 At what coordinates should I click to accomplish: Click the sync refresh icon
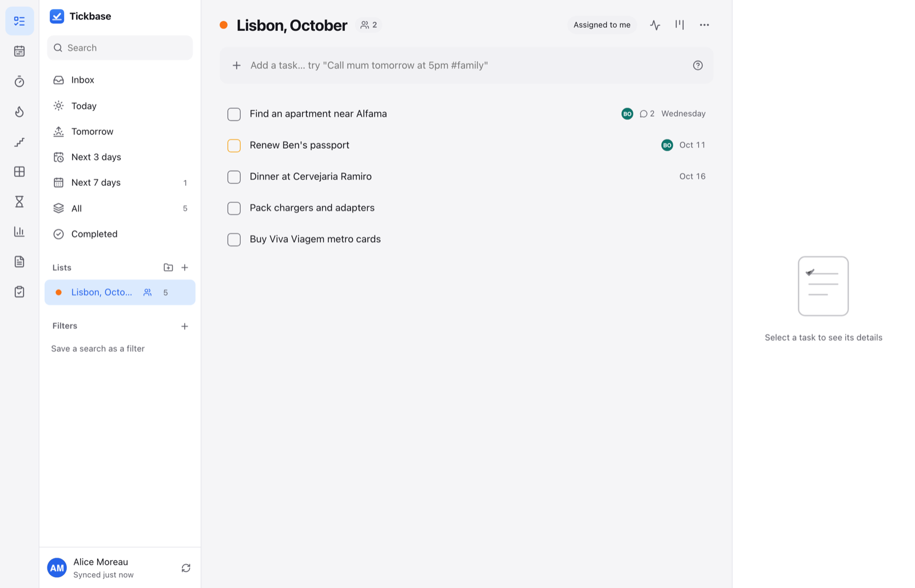click(x=186, y=568)
